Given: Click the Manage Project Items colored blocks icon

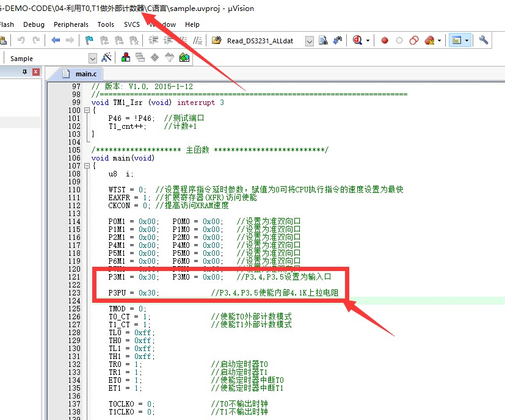Looking at the screenshot, I should (126, 58).
